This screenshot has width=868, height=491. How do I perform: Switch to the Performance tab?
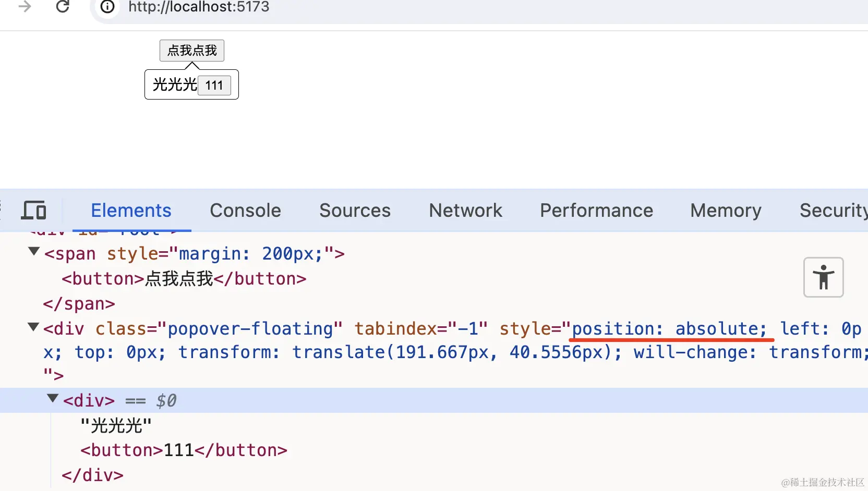596,211
